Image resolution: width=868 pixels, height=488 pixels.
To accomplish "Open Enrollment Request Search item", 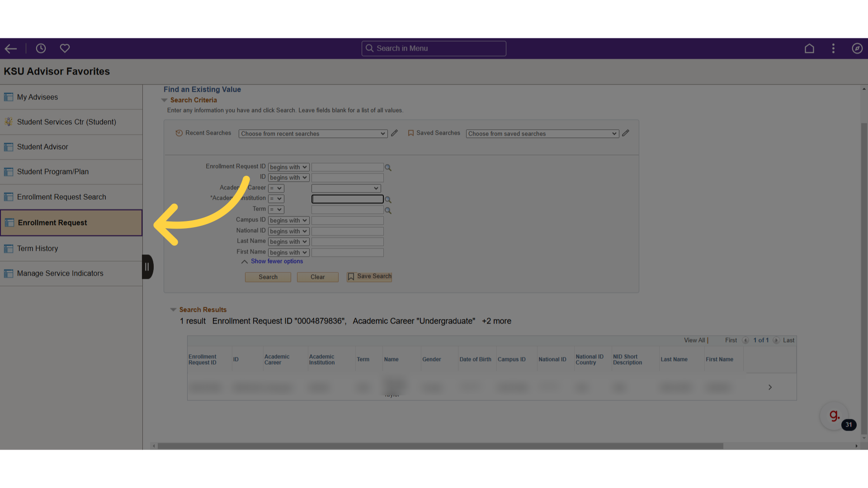I will (x=71, y=197).
